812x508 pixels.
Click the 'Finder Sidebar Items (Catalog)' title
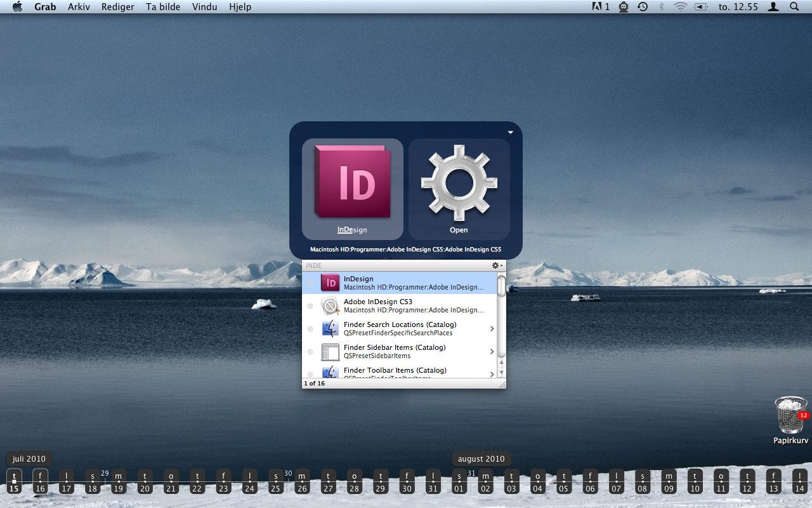[x=395, y=347]
